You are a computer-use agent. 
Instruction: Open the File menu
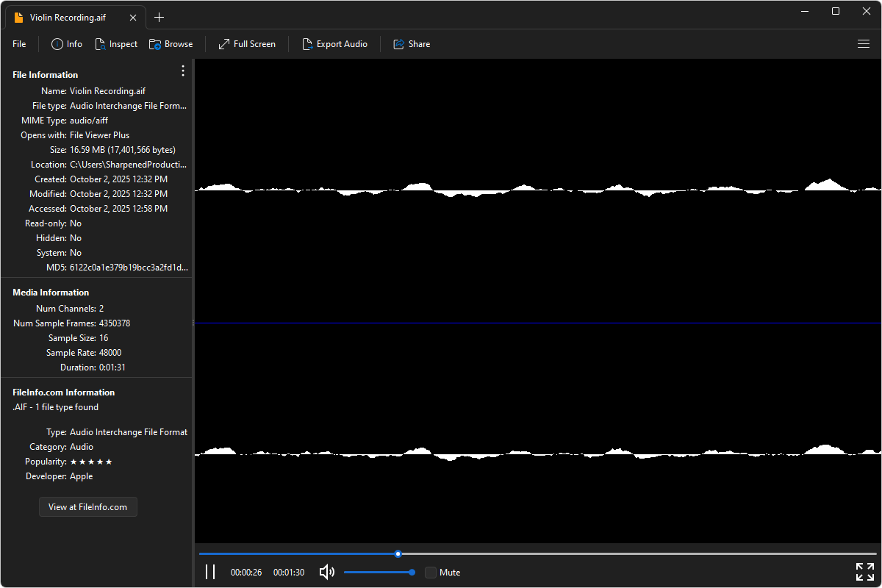coord(19,44)
